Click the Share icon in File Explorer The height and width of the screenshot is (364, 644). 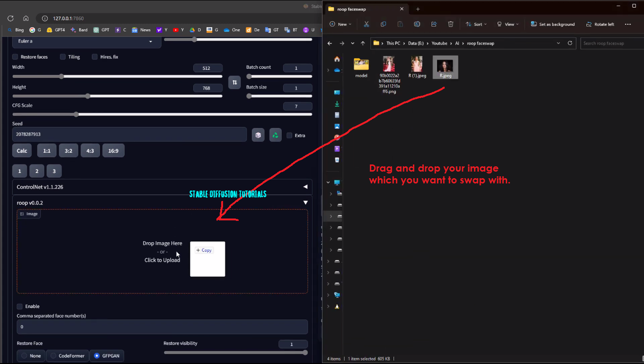coord(434,24)
